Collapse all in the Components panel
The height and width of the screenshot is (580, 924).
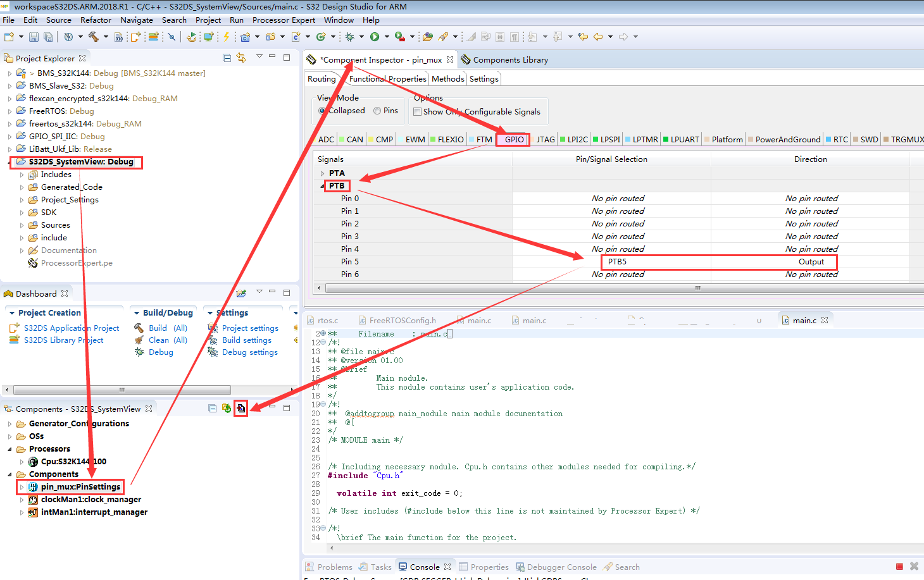(213, 409)
